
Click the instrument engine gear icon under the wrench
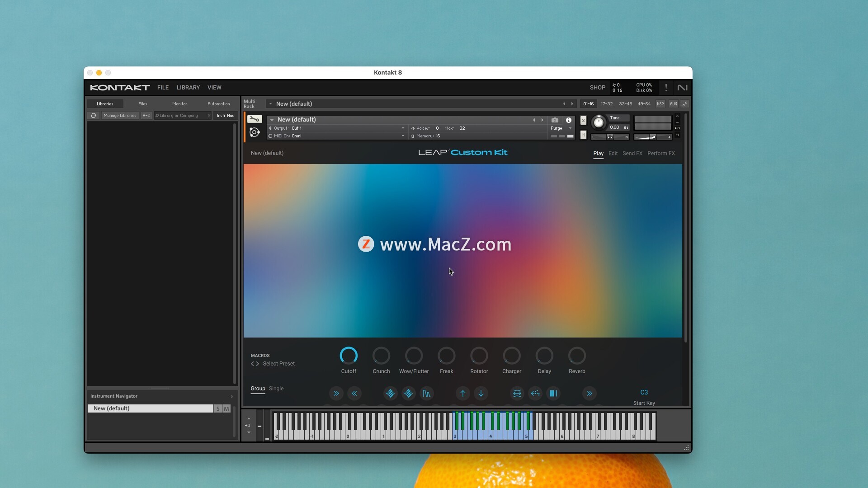(x=255, y=132)
